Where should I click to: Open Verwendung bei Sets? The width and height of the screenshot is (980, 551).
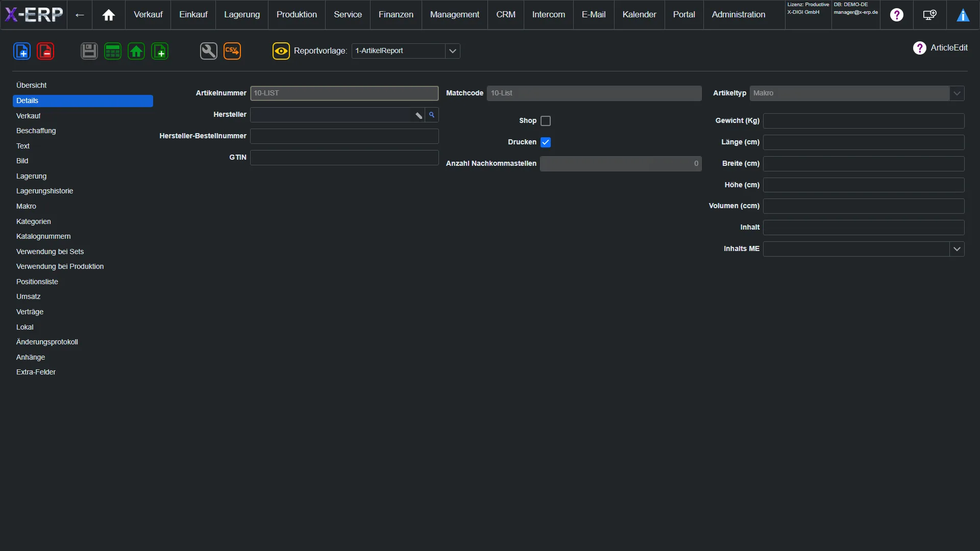click(x=83, y=252)
